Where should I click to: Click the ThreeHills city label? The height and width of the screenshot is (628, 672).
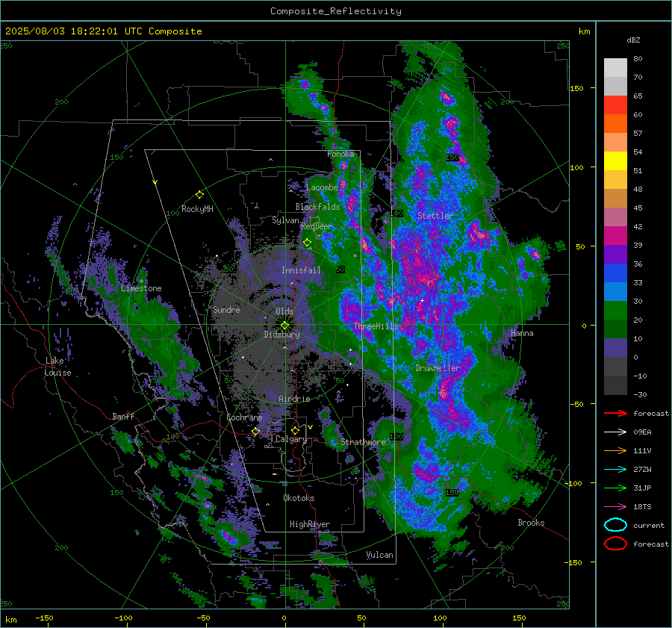click(376, 326)
